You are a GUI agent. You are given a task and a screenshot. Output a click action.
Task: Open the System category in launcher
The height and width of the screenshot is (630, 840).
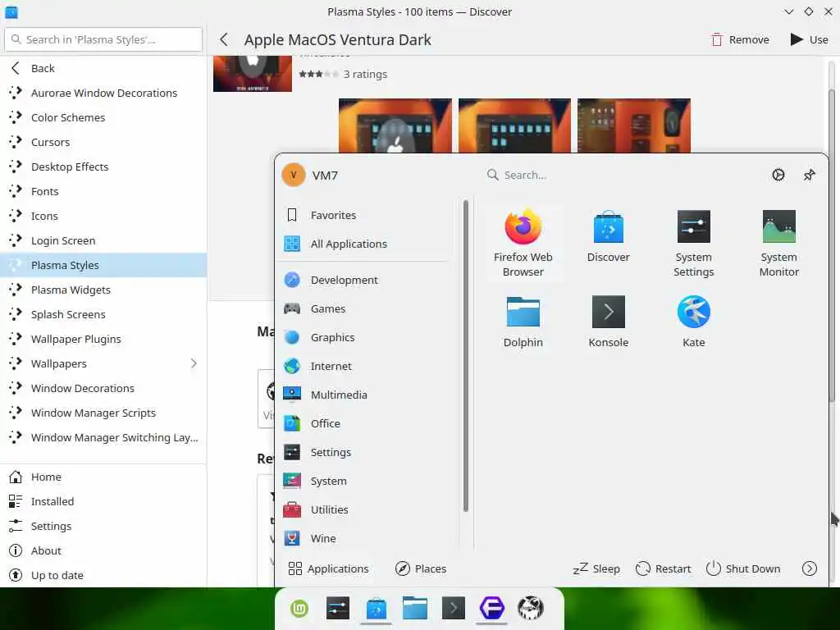367,481
